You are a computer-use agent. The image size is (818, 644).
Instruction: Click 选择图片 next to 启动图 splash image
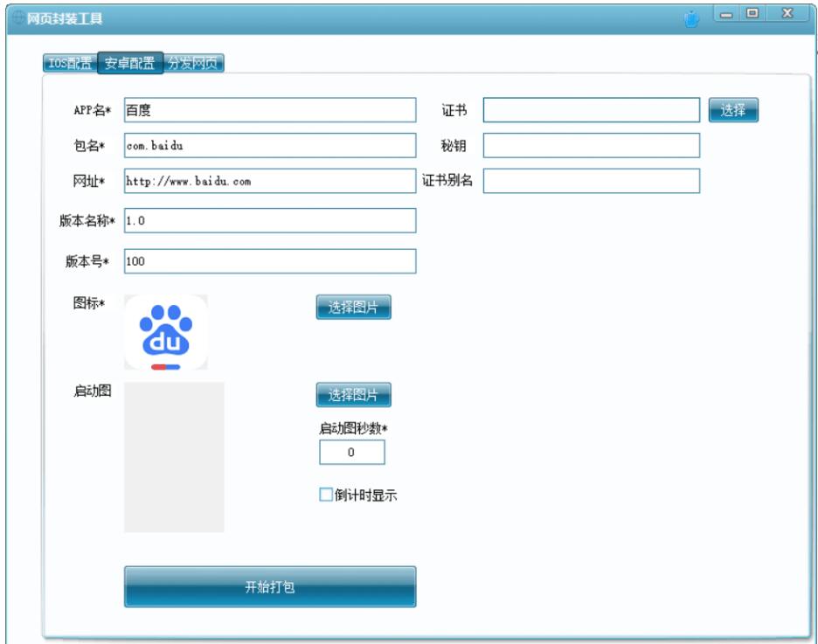354,395
